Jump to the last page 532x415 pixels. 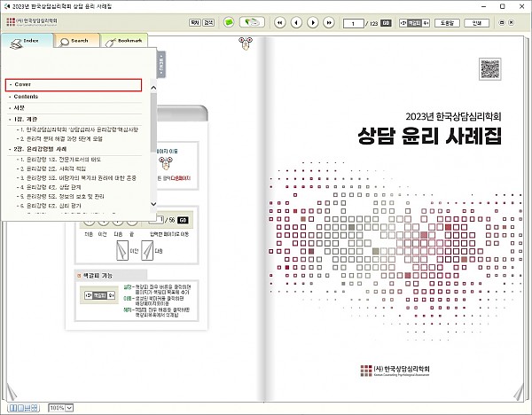(x=329, y=23)
